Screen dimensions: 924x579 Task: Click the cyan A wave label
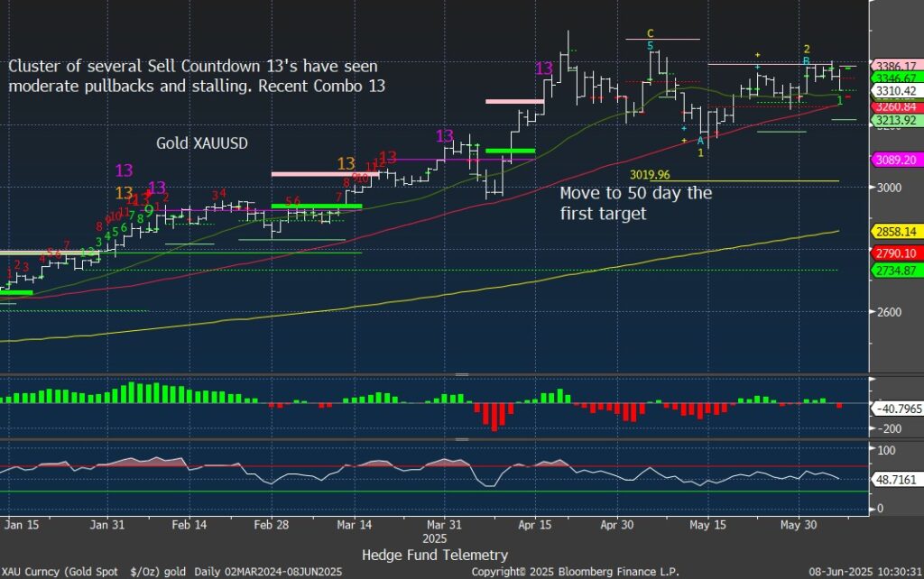[x=700, y=141]
